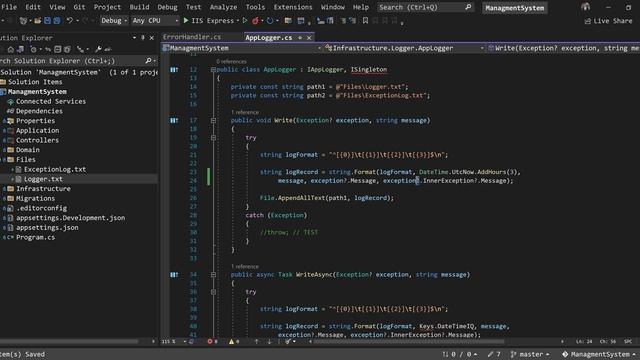The image size is (640, 360).
Task: Switch to ErrorHandler.cs tab
Action: point(192,37)
